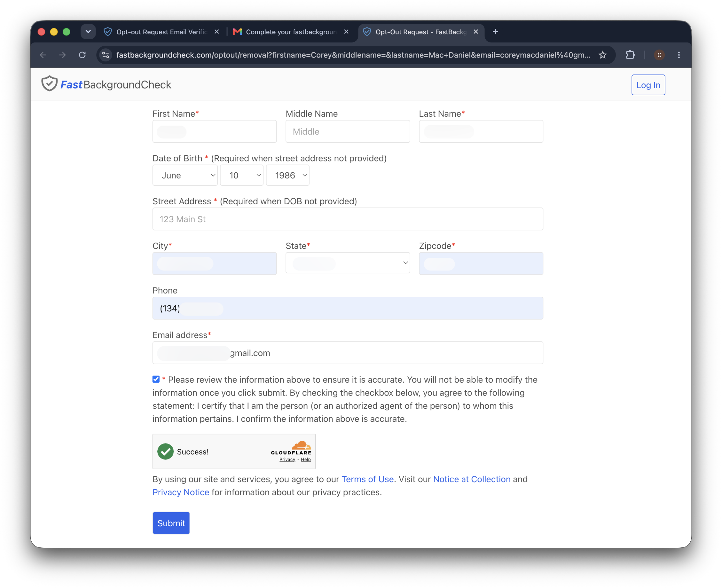Open the birth day dropdown showing 10
Image resolution: width=722 pixels, height=588 pixels.
(x=242, y=175)
